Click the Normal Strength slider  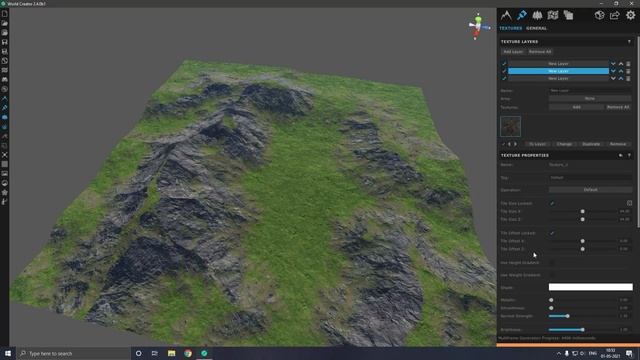point(582,316)
